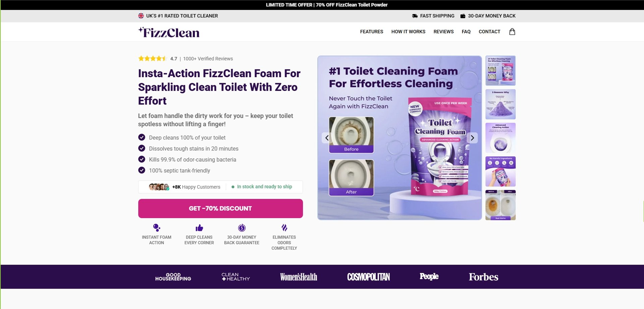The width and height of the screenshot is (644, 309).
Task: Open the shopping bag cart icon
Action: (512, 32)
